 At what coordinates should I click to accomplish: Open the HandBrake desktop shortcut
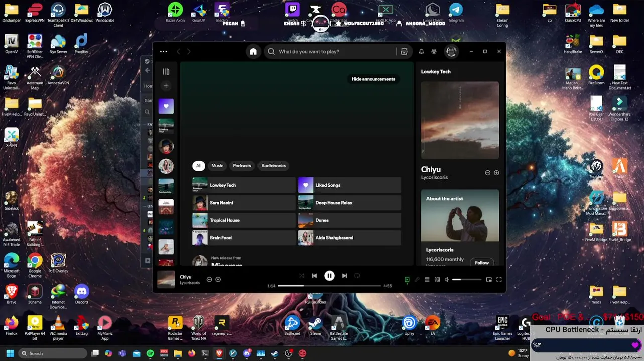[573, 44]
